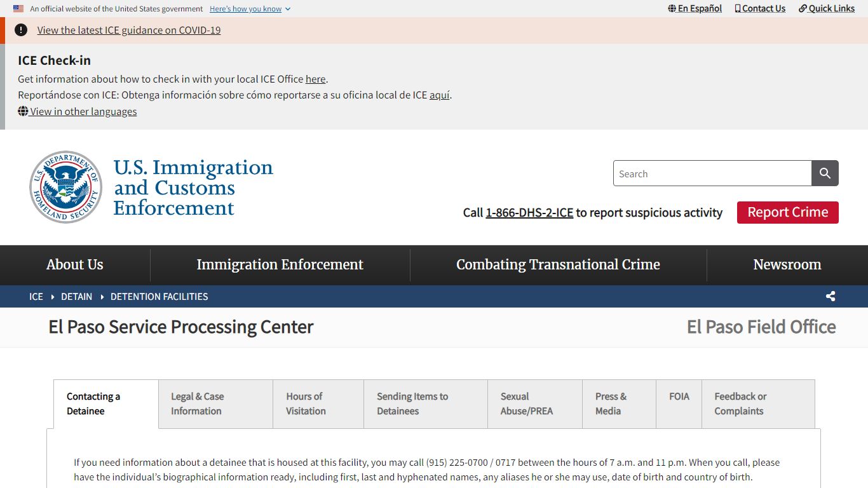Click the red Report Crime button
868x488 pixels.
point(787,212)
